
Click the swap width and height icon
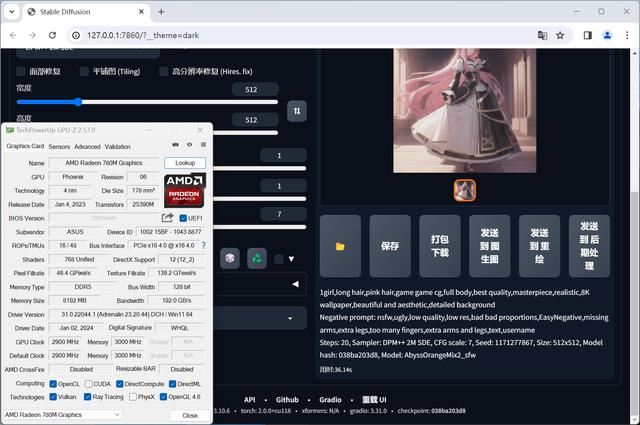click(297, 111)
